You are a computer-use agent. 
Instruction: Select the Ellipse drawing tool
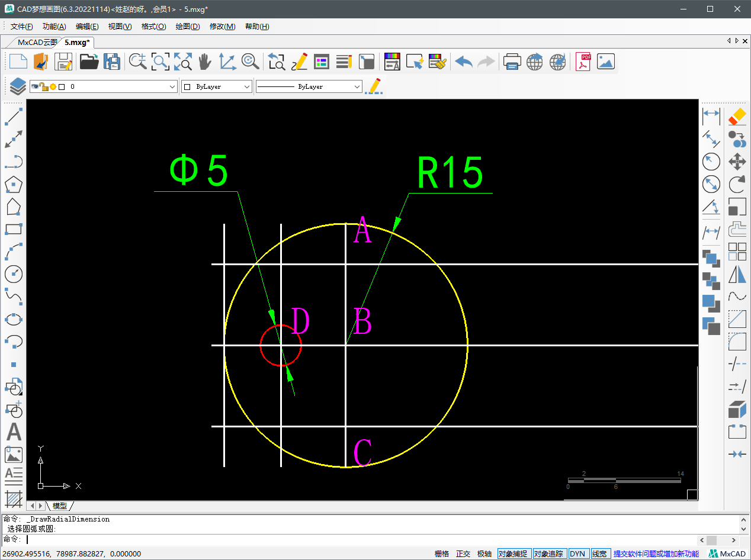pos(14,319)
